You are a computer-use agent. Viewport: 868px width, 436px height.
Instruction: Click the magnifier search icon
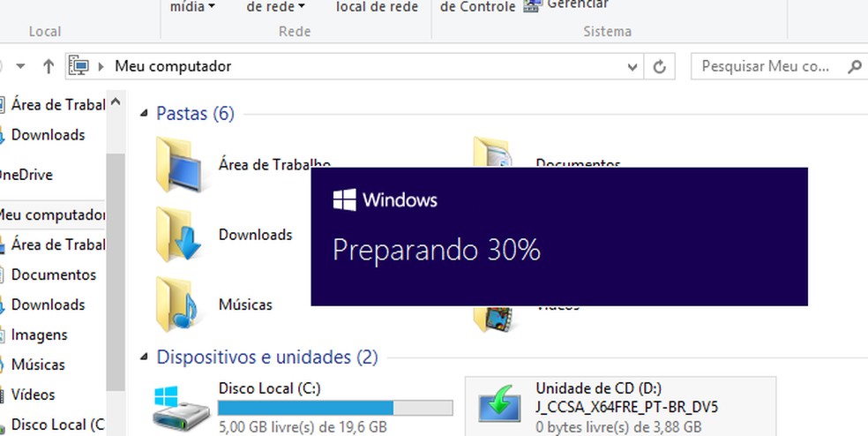(x=854, y=66)
